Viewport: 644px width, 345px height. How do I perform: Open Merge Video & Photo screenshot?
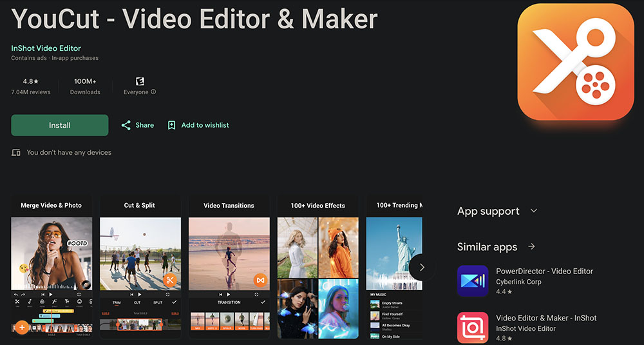52,267
